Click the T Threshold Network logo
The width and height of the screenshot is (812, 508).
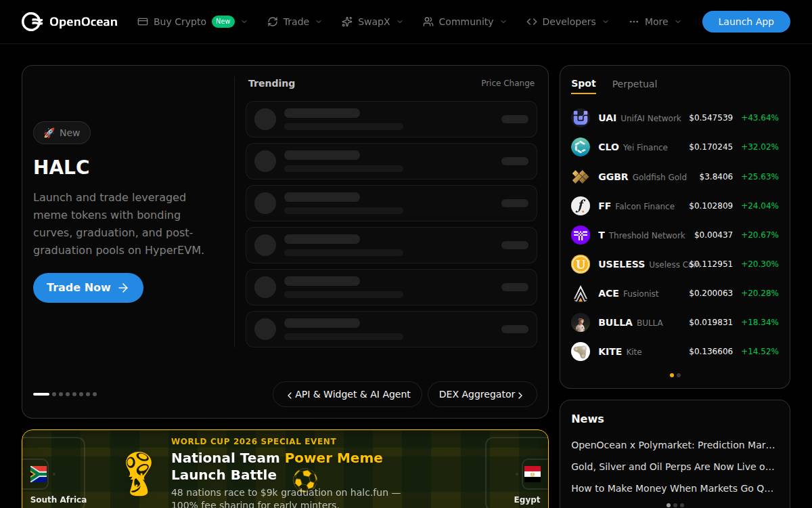point(581,235)
